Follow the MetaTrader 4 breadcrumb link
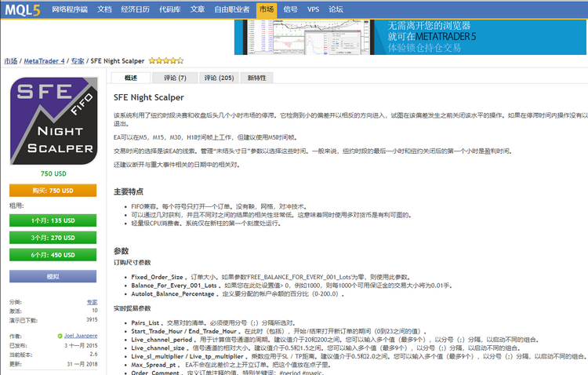 pos(44,61)
